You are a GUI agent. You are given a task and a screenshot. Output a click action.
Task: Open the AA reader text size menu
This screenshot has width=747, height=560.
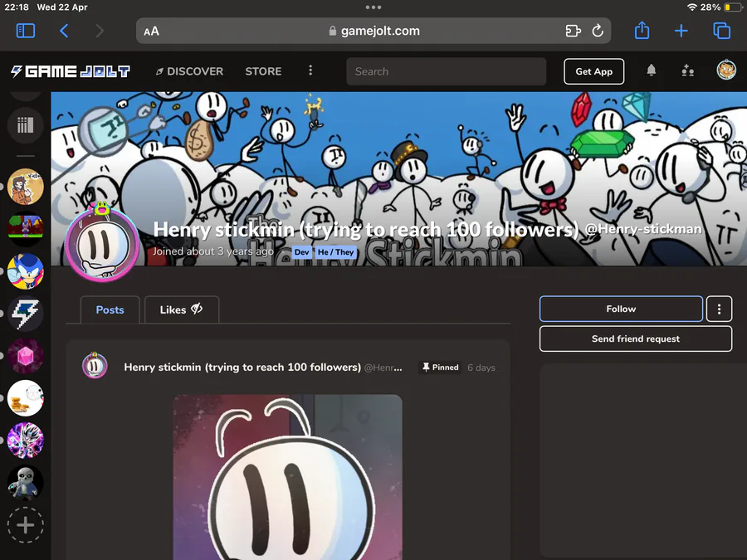coord(152,32)
